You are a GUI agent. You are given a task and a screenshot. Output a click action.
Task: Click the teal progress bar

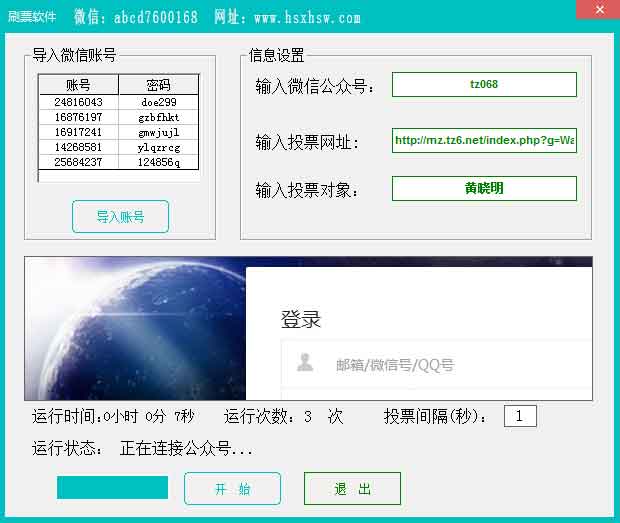112,487
